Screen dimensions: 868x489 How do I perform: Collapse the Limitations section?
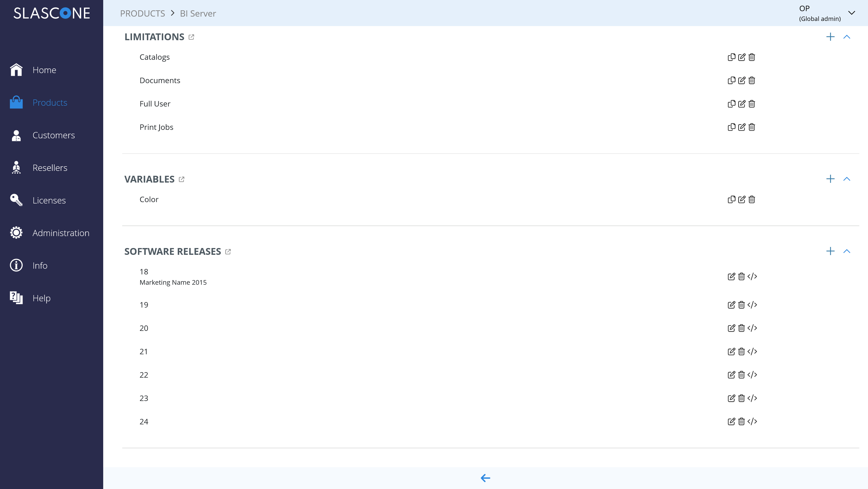click(x=847, y=37)
